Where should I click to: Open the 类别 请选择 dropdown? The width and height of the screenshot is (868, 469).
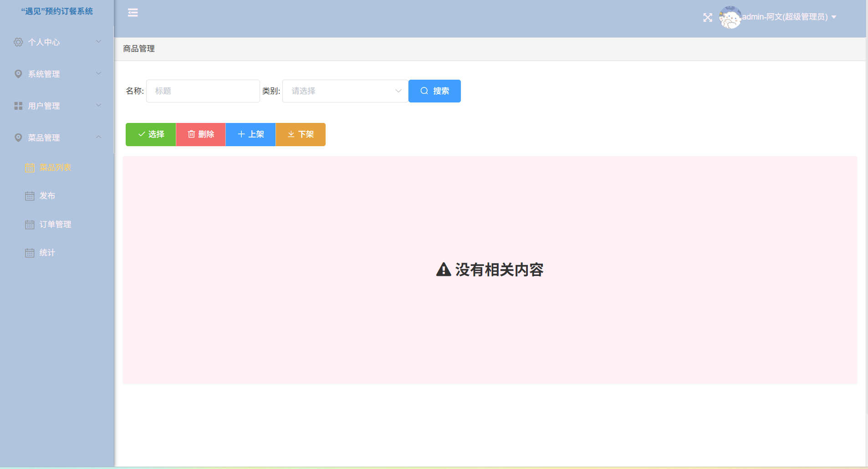(345, 91)
